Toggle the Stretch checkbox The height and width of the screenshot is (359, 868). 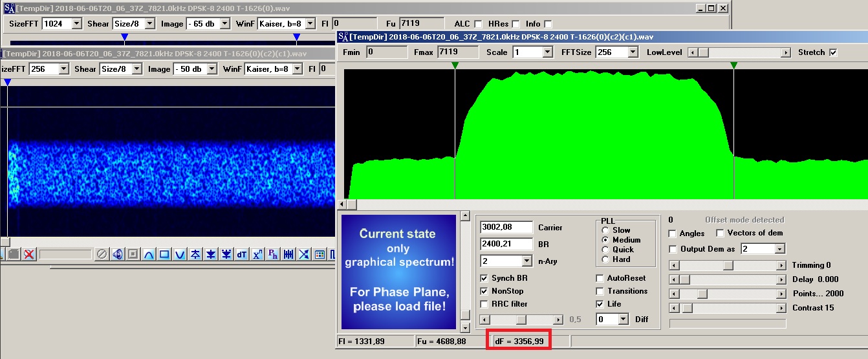(833, 52)
